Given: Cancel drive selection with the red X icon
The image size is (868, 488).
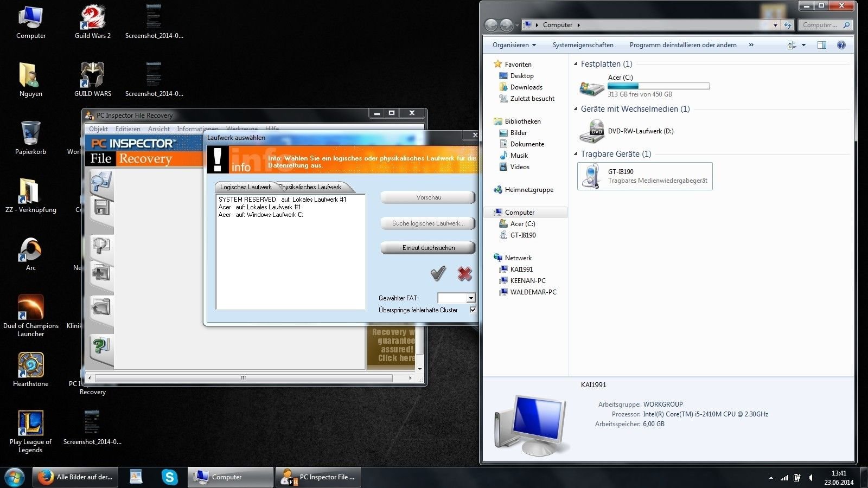Looking at the screenshot, I should [465, 274].
